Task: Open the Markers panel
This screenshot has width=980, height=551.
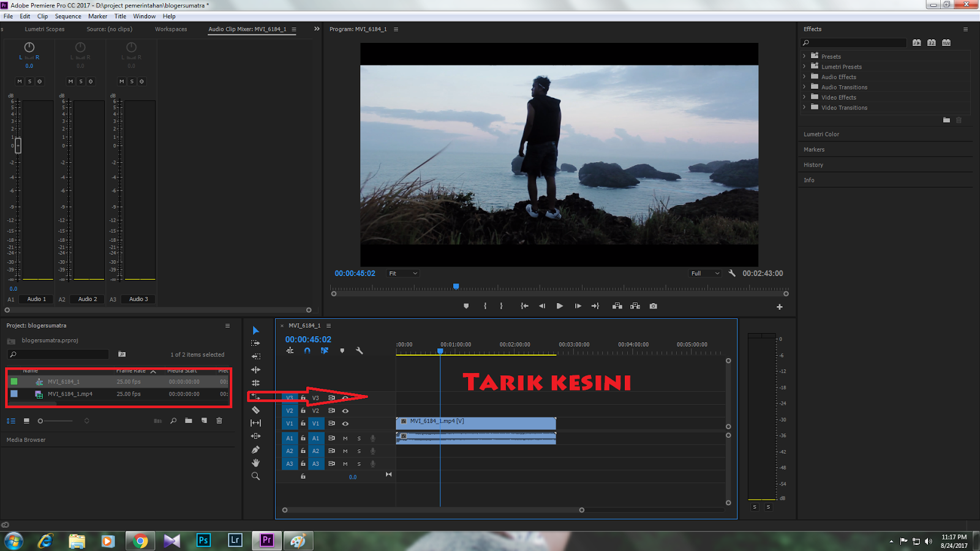Action: (814, 149)
